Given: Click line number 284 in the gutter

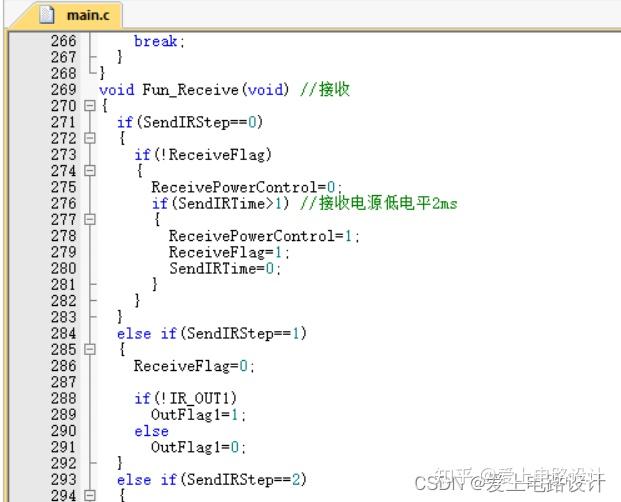Looking at the screenshot, I should [63, 333].
